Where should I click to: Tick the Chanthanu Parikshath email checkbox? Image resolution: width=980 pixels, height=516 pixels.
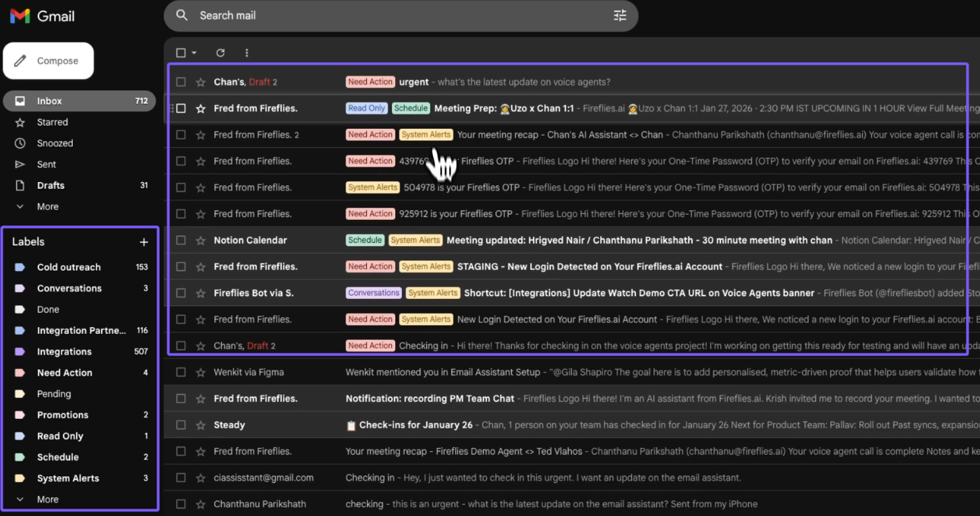click(181, 504)
